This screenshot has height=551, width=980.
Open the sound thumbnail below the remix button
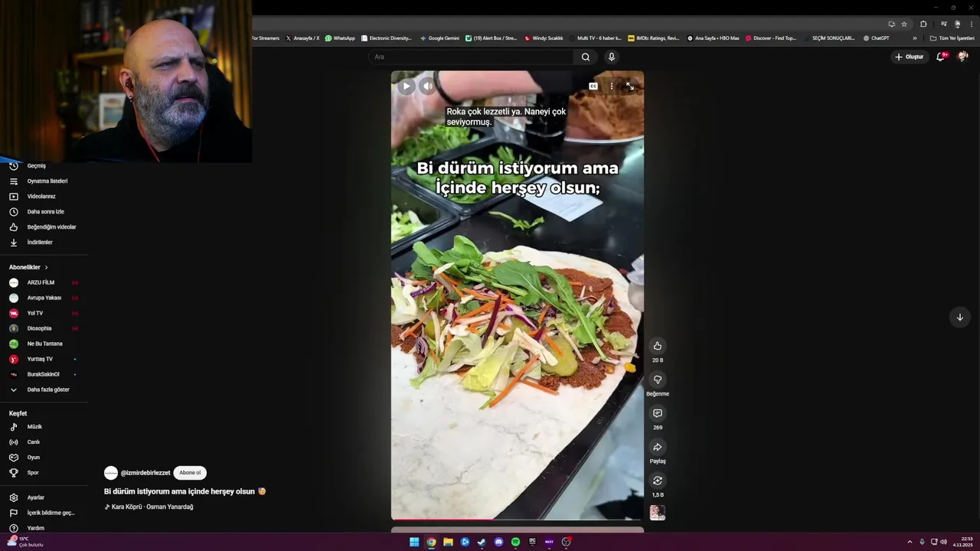coord(657,513)
